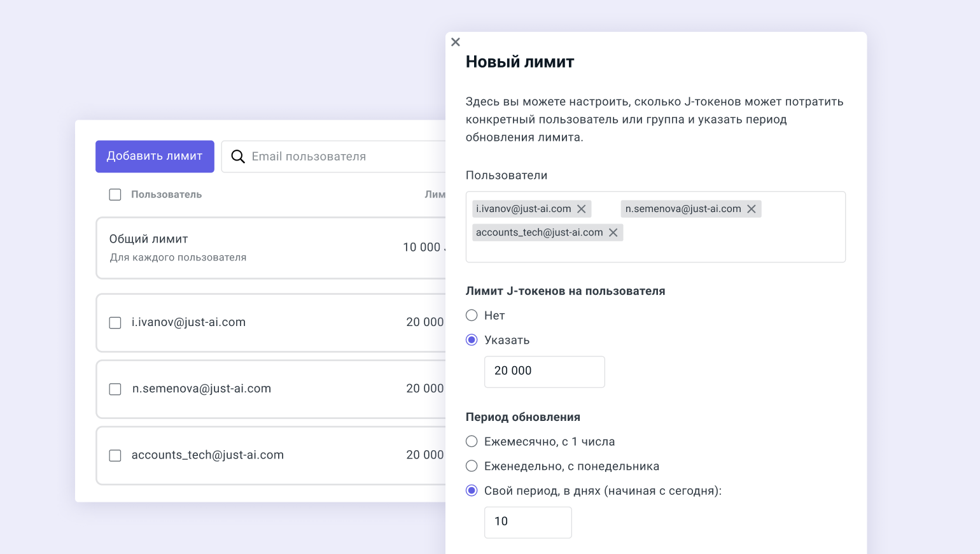Check the accounts_tech@just-ai.com row checkbox
Image resolution: width=980 pixels, height=554 pixels.
115,455
